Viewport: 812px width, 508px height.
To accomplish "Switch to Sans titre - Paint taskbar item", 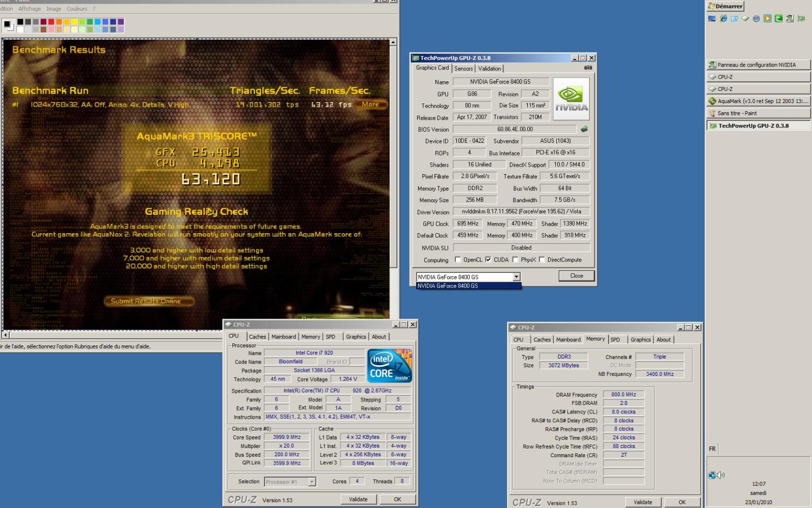I will coord(759,113).
